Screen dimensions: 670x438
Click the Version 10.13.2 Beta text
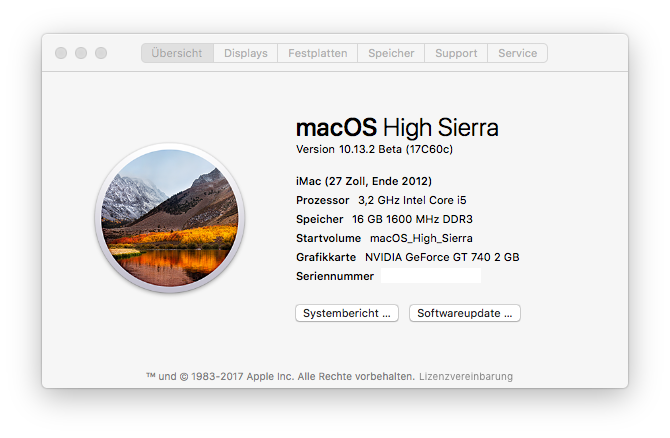click(375, 149)
